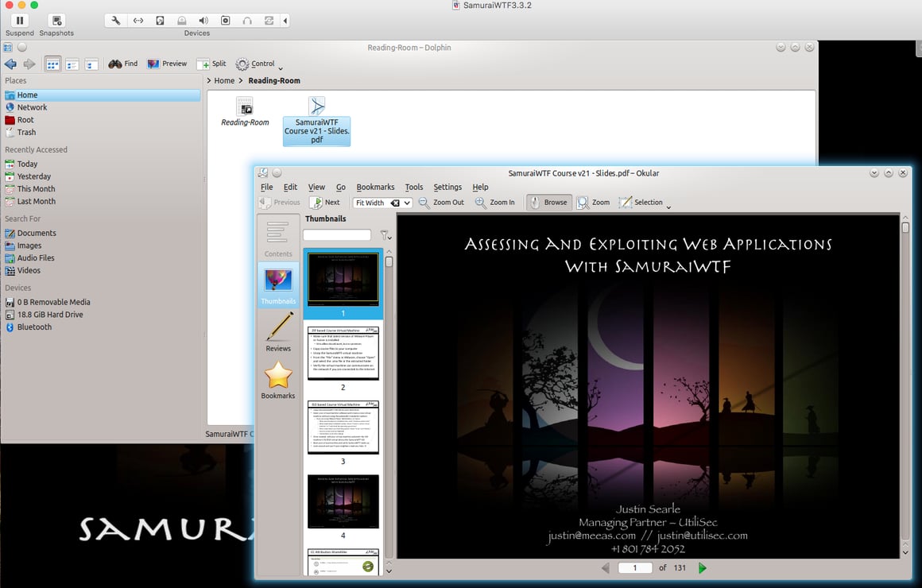Suspend the virtual machine
The width and height of the screenshot is (922, 588).
tap(19, 21)
